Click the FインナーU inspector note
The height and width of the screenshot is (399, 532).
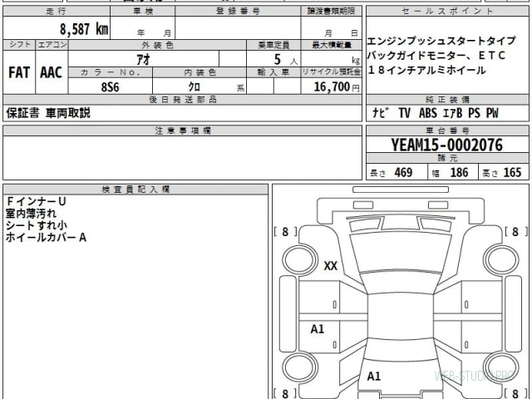[36, 201]
